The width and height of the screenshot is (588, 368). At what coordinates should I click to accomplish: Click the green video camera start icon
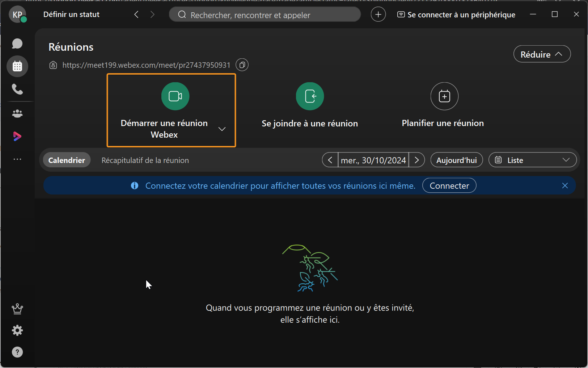[x=175, y=96]
